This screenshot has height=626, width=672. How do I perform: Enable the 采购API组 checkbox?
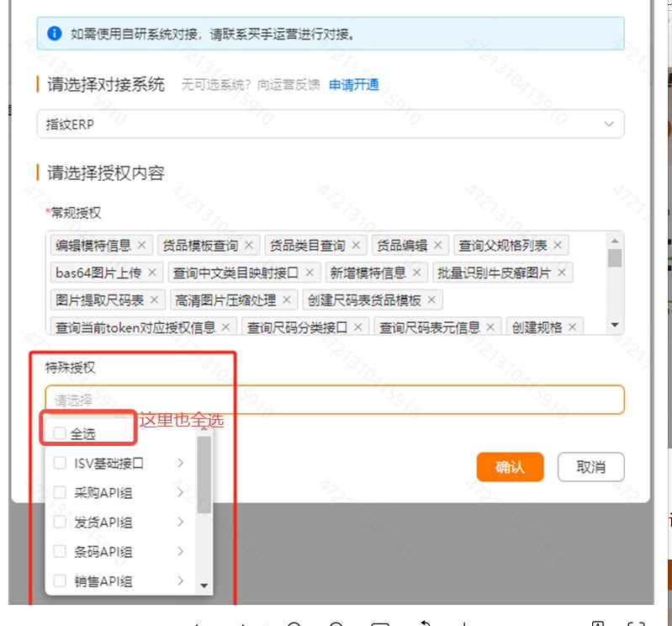pos(60,492)
